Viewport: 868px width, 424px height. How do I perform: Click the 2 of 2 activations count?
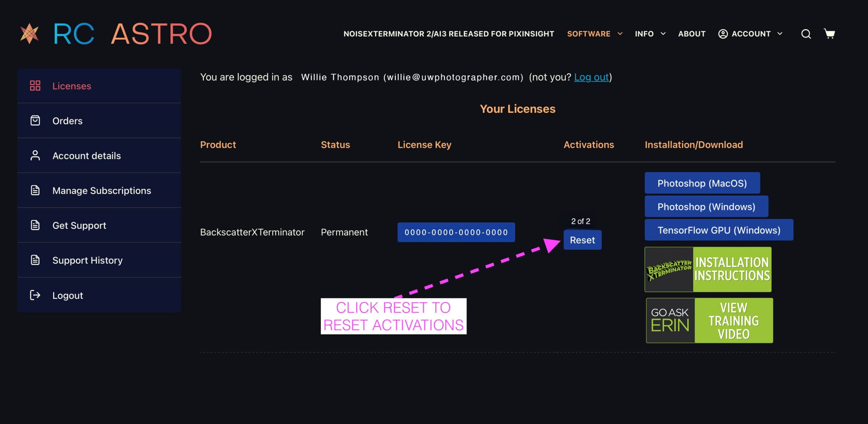[x=580, y=221]
